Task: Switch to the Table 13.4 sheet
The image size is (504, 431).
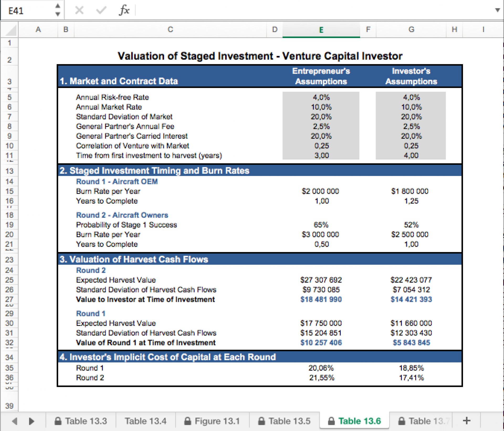Action: click(146, 421)
